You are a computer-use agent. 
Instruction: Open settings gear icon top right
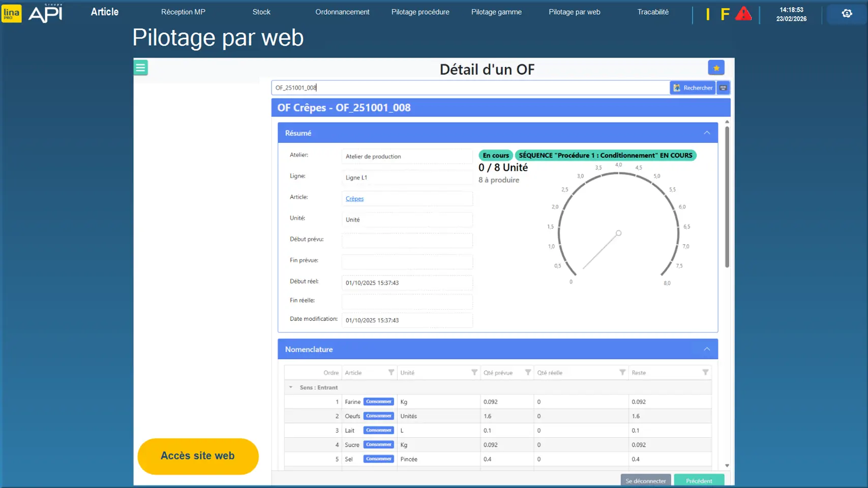[x=847, y=14]
